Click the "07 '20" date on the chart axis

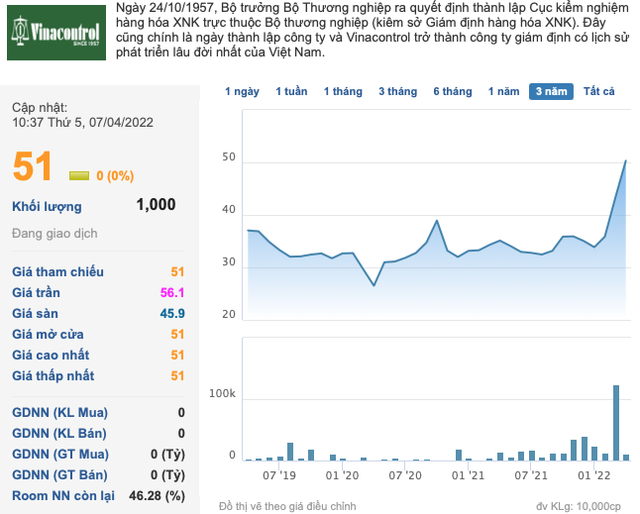click(405, 476)
